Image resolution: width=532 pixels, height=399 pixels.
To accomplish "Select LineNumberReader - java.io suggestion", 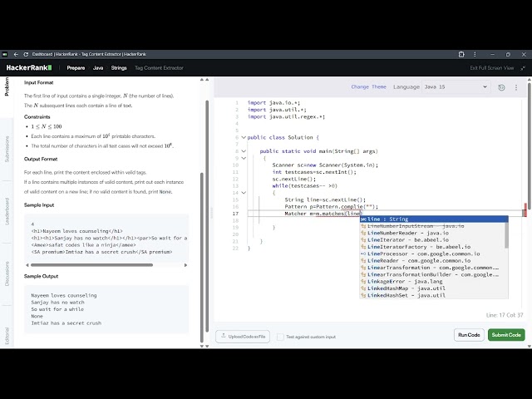I will [432, 233].
